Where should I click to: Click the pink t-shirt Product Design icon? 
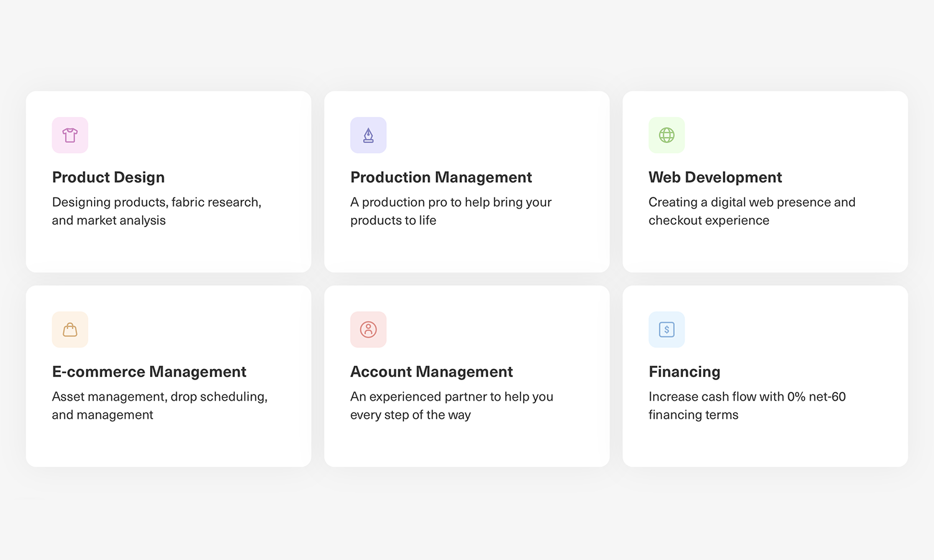(70, 135)
